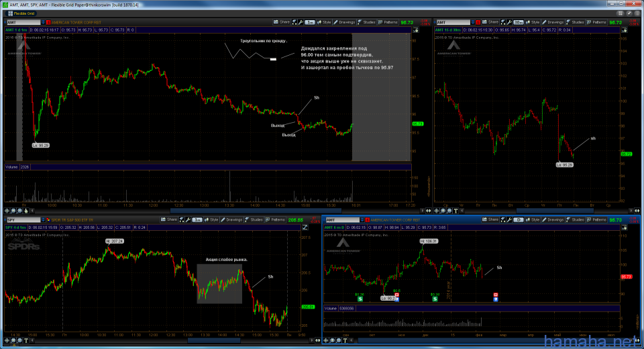Click crosshair pointer icon under AMT daily chart
The width and height of the screenshot is (644, 349).
(x=326, y=340)
